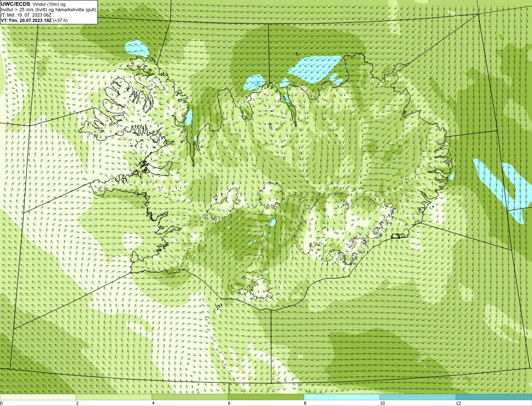Click the '0' scale label
532x406 pixels.
[1, 403]
